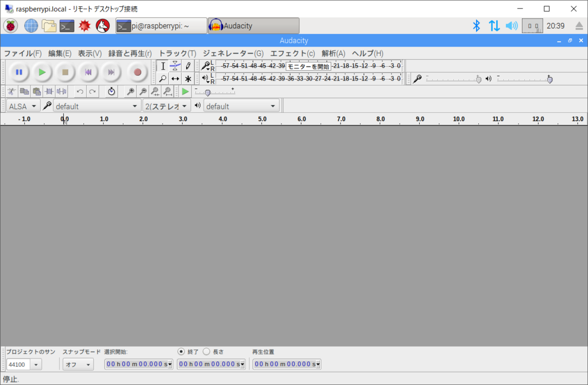This screenshot has width=588, height=385.
Task: Open the recording device default dropdown
Action: pyautogui.click(x=96, y=106)
